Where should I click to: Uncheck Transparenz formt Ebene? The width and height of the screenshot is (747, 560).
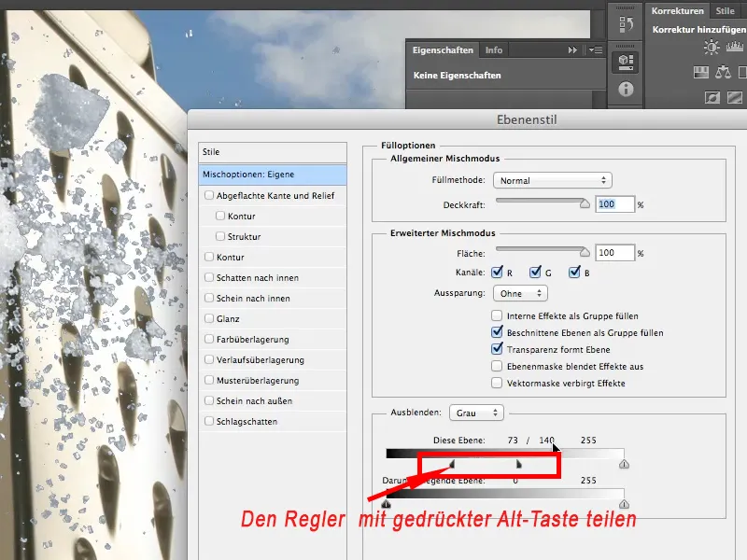(497, 348)
